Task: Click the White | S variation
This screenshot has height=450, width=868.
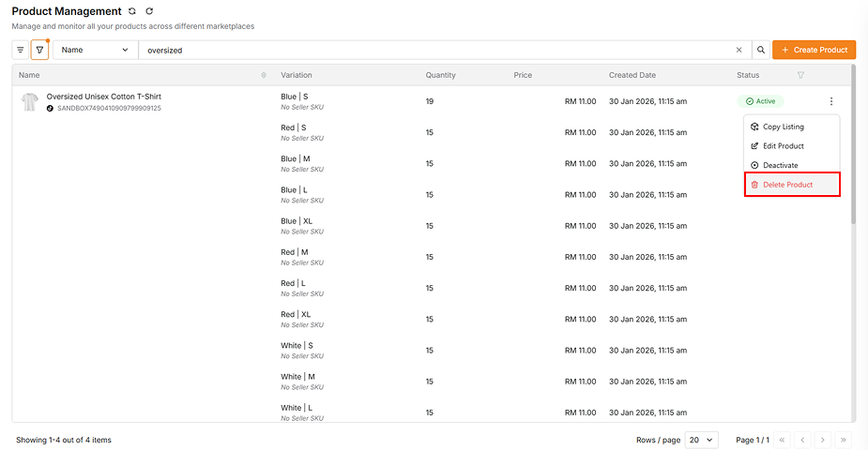Action: point(297,346)
